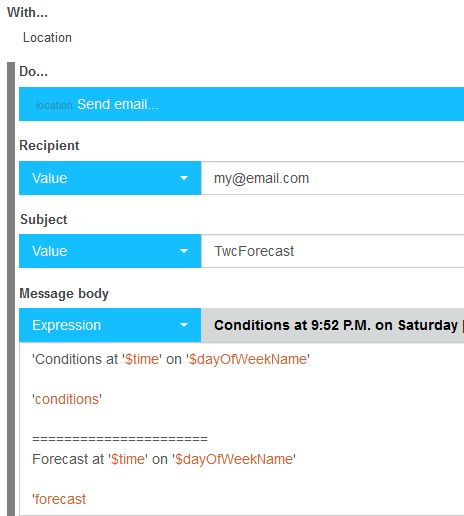Focus the TwcForecast subject field

tap(332, 251)
